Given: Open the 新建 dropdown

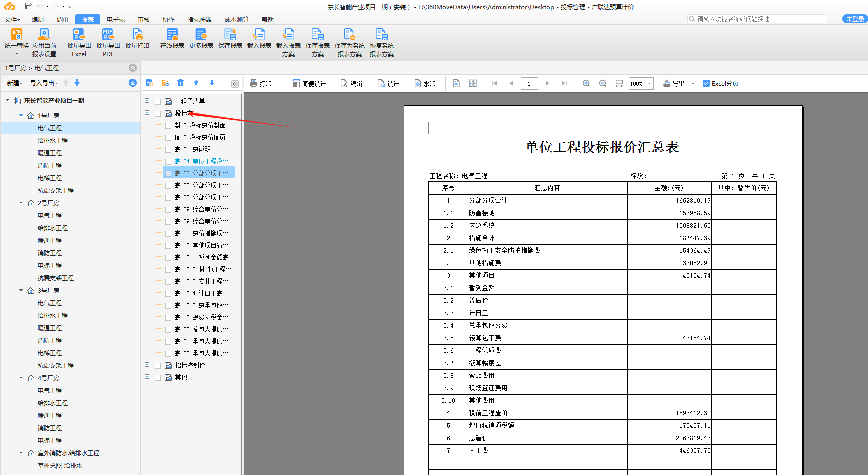Looking at the screenshot, I should [14, 83].
